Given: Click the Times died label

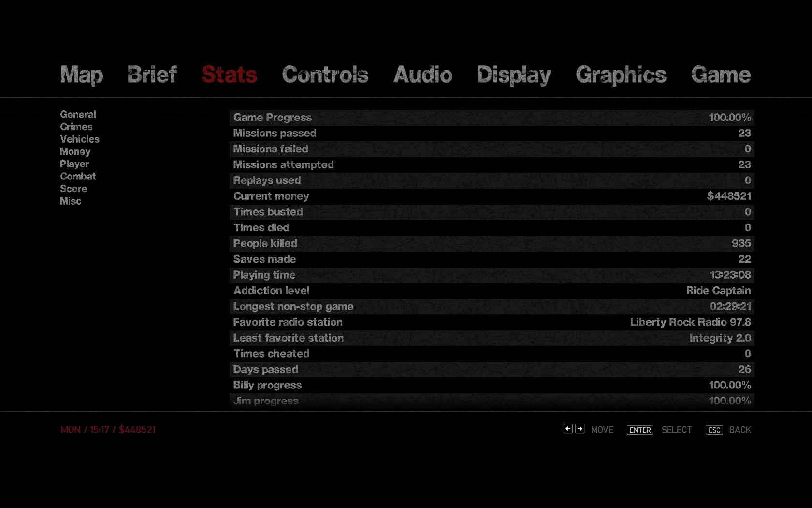Looking at the screenshot, I should pos(261,228).
